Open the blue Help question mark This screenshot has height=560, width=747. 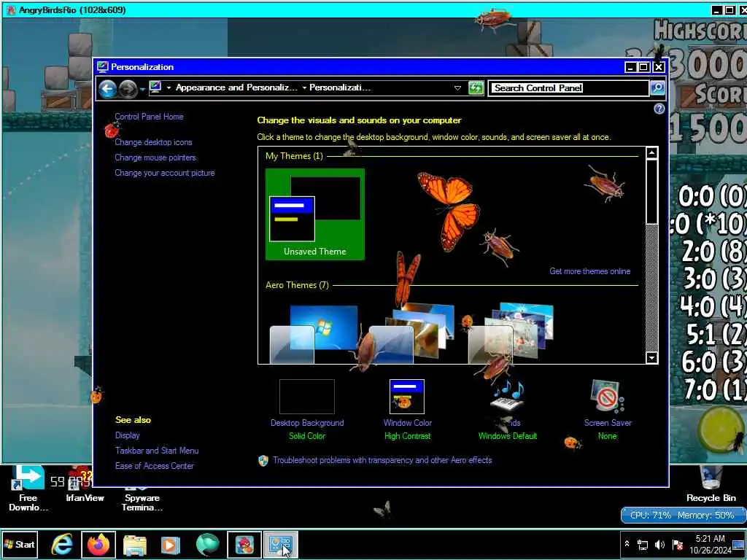tap(659, 109)
